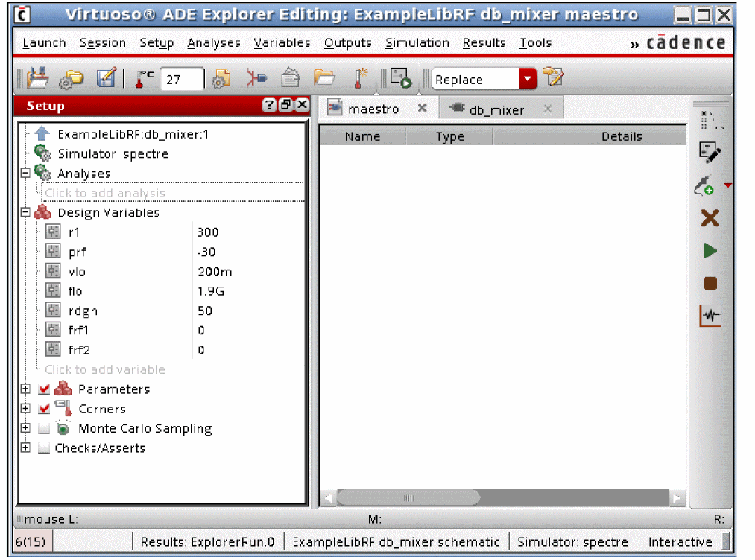Stop simulation with the brown square button
Image resolution: width=755 pixels, height=560 pixels.
[x=710, y=284]
